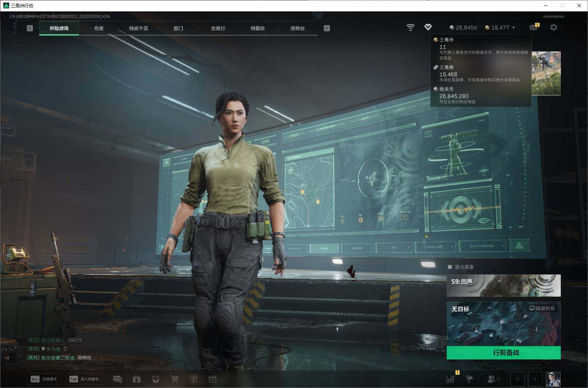This screenshot has width=588, height=388.
Task: Click the CN UID text at top left
Action: tap(60, 16)
